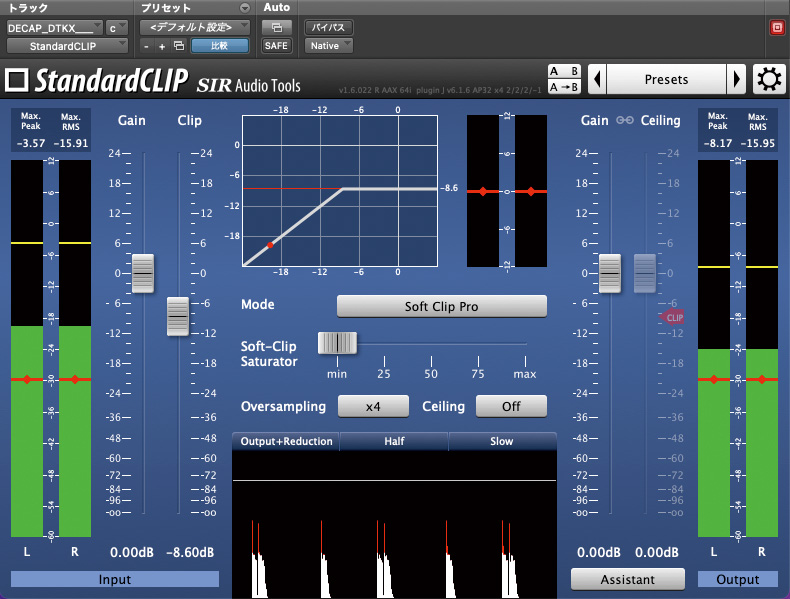
Task: Select the Output+Reduction display tab
Action: tap(286, 441)
